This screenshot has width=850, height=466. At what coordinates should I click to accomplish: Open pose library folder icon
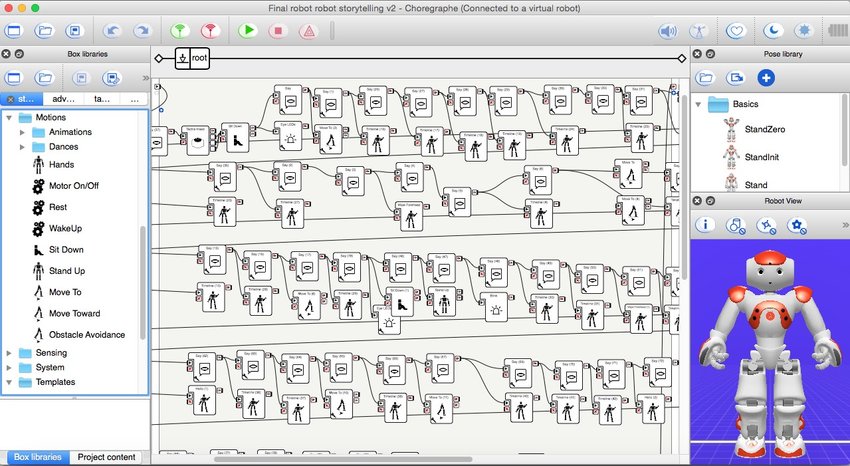[705, 78]
